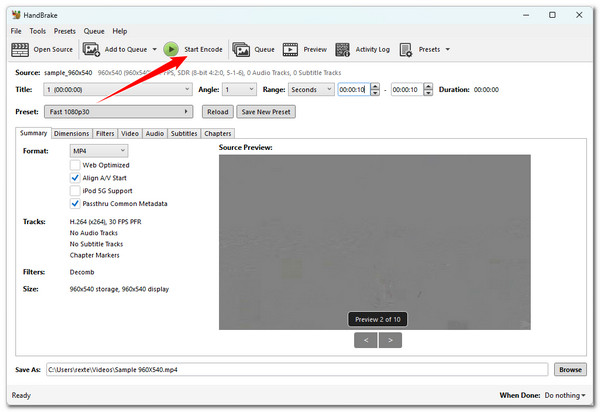
Task: Go to the previous preview image
Action: click(x=366, y=340)
